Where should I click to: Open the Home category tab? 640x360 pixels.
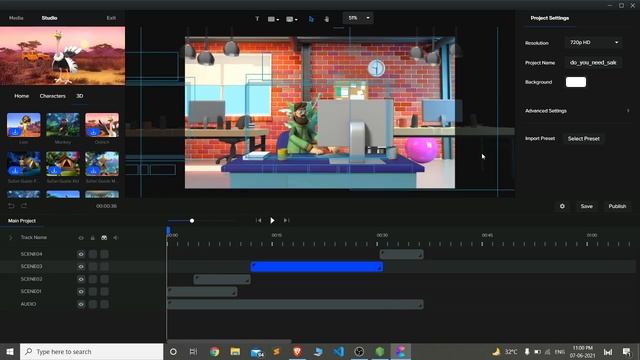pos(22,96)
